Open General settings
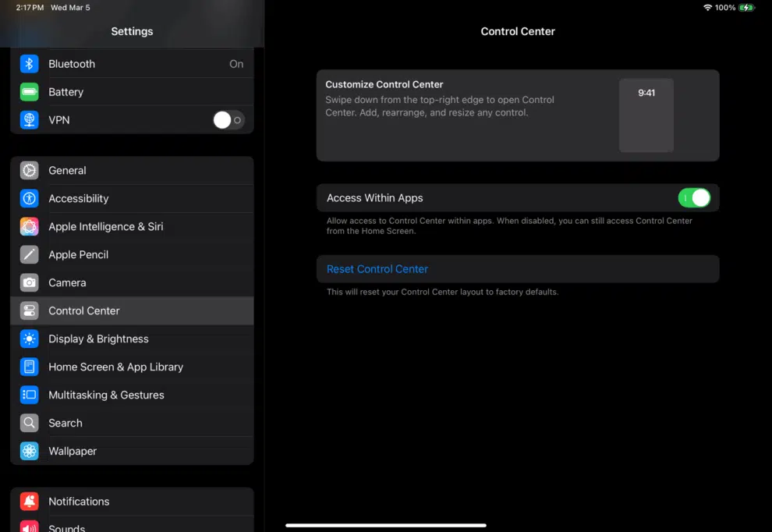Image resolution: width=772 pixels, height=532 pixels. point(132,170)
